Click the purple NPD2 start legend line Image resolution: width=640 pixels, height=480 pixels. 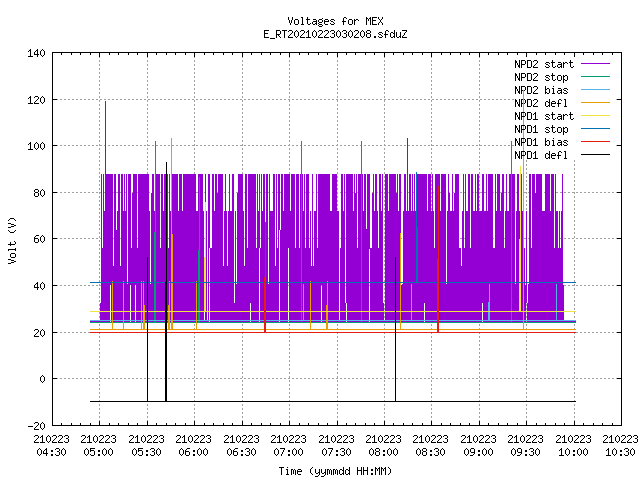click(596, 64)
